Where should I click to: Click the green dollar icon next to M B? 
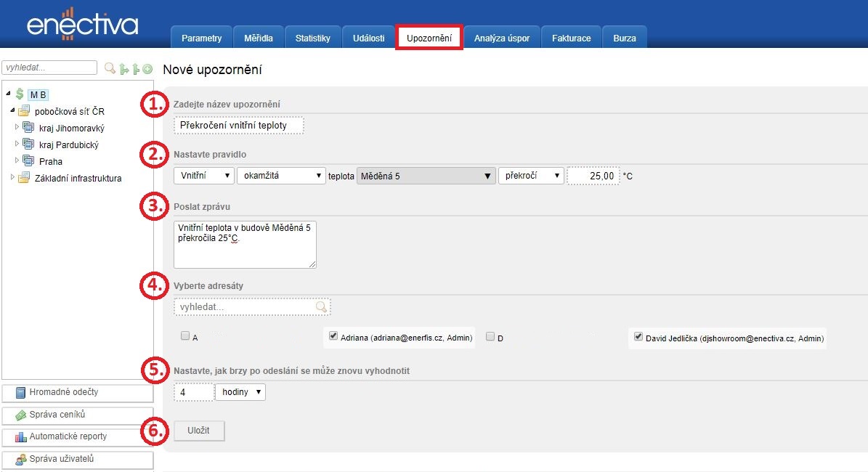click(x=20, y=94)
